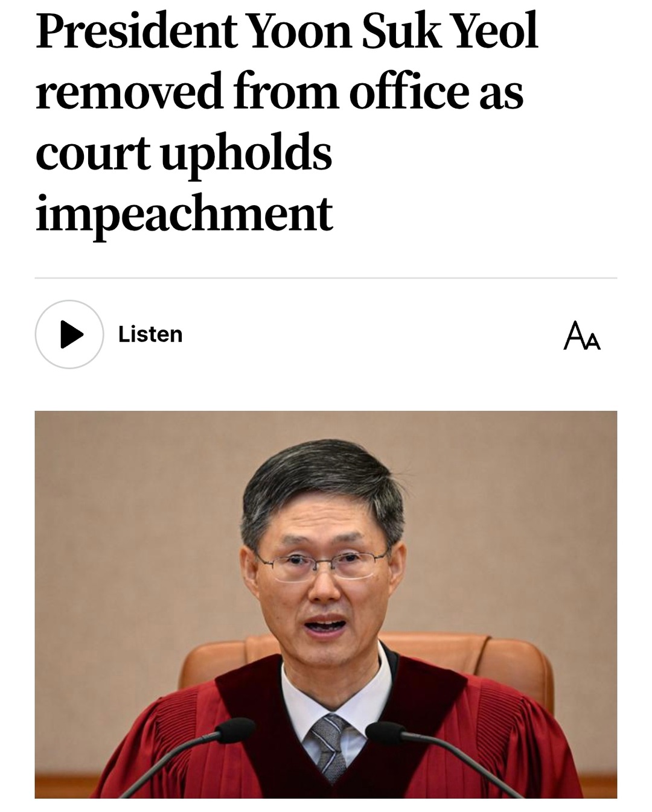
Task: Tap the large 'A' in the font size icon
Action: (x=574, y=335)
